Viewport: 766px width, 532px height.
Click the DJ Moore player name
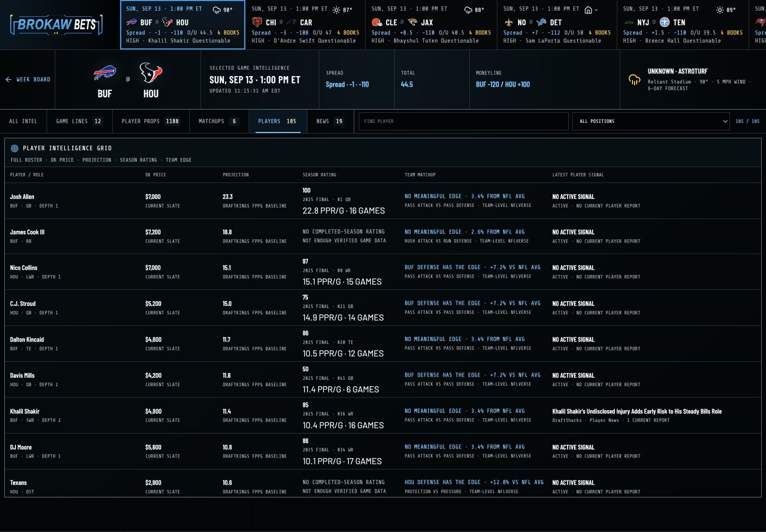click(x=21, y=447)
